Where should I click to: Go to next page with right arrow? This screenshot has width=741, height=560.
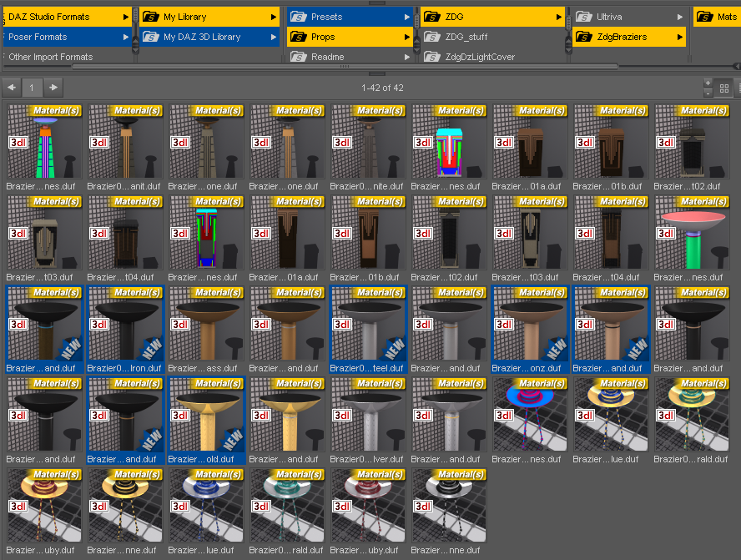53,88
